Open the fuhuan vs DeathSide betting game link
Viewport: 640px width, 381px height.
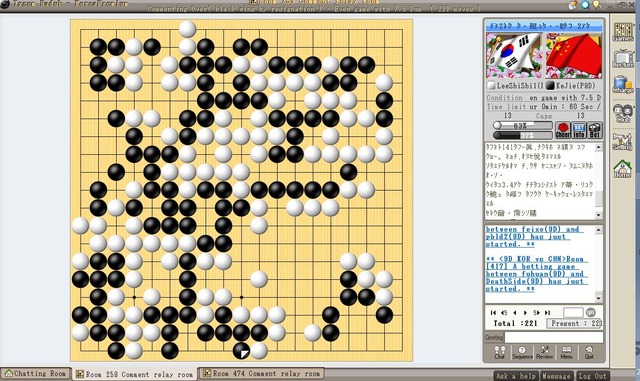click(537, 274)
